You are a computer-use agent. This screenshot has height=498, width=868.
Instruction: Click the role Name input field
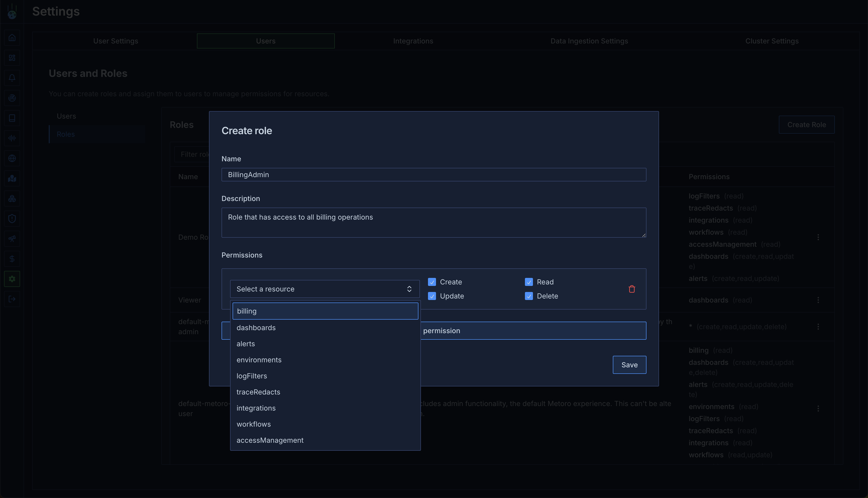pyautogui.click(x=433, y=175)
